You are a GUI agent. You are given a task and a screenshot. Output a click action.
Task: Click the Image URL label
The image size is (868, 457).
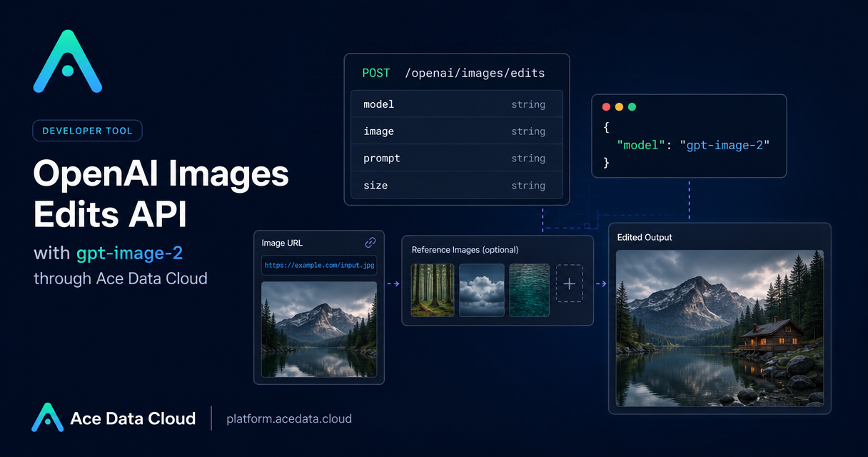283,243
